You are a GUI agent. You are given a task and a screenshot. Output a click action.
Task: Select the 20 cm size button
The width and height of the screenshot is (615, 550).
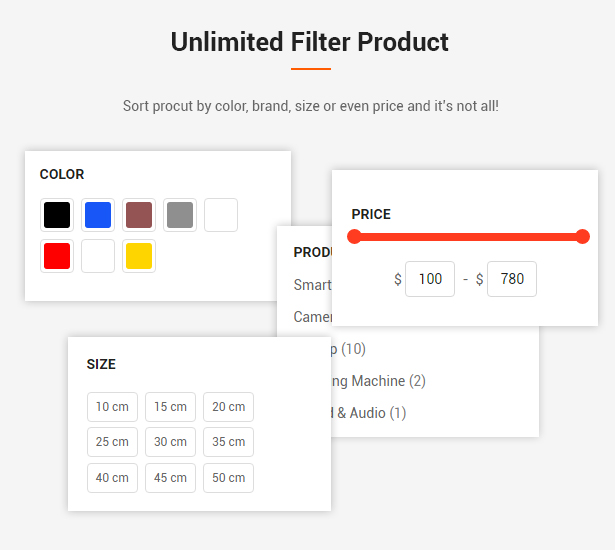228,407
